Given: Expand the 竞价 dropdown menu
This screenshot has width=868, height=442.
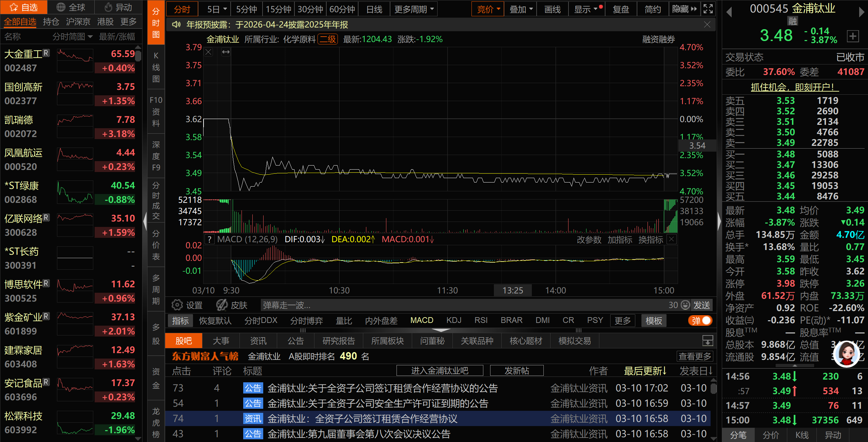Looking at the screenshot, I should pyautogui.click(x=488, y=9).
